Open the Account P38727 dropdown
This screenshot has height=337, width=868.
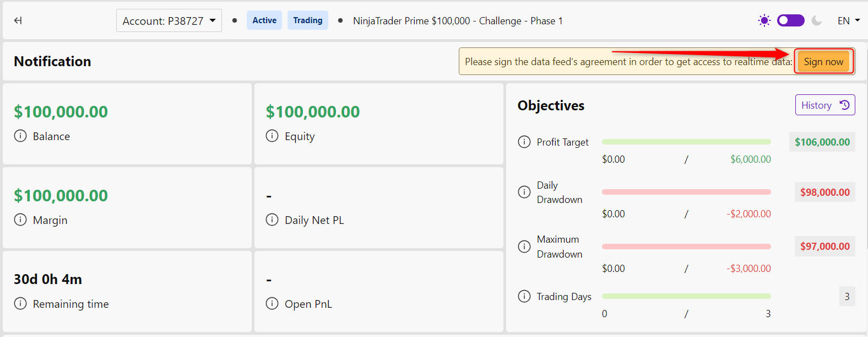[169, 20]
